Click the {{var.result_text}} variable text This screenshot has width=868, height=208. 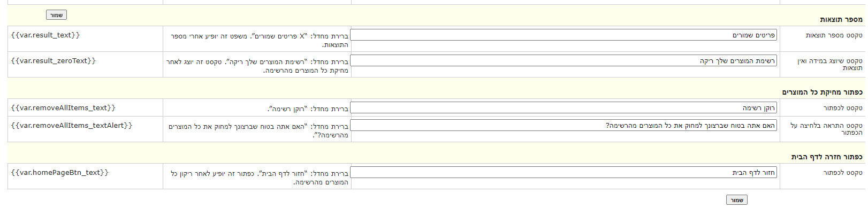(x=45, y=35)
